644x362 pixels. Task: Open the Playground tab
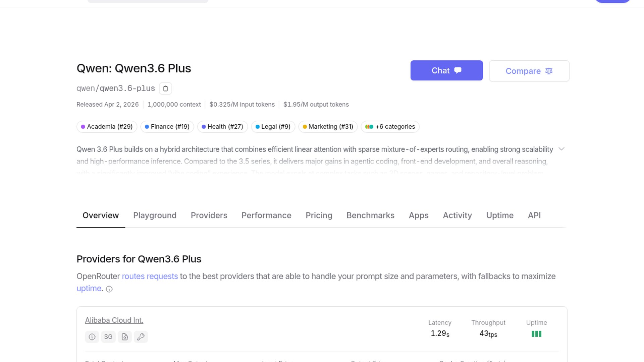[x=155, y=216]
